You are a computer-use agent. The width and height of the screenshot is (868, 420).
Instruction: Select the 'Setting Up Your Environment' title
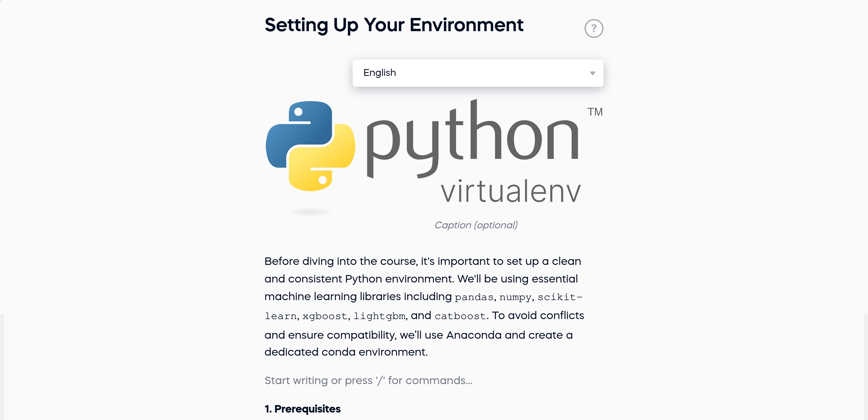coord(394,25)
